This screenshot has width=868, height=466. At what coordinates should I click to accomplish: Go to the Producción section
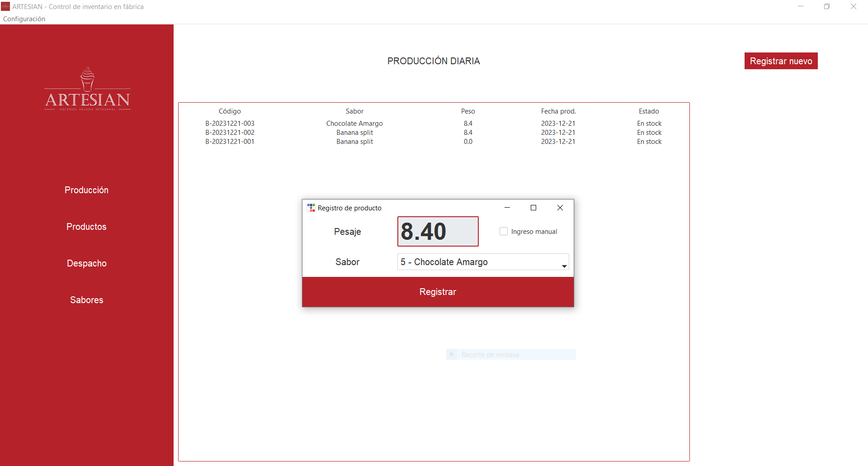[x=86, y=190]
